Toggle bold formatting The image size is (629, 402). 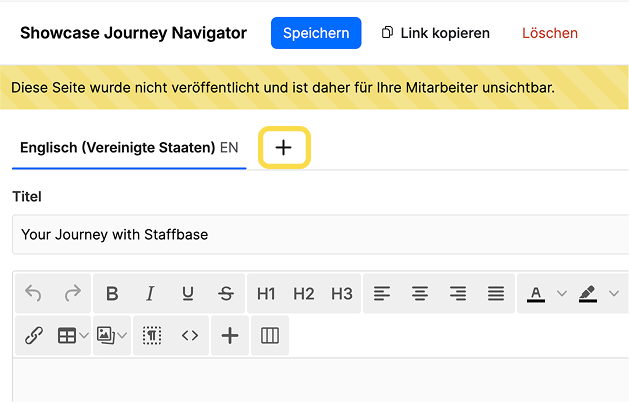point(112,294)
